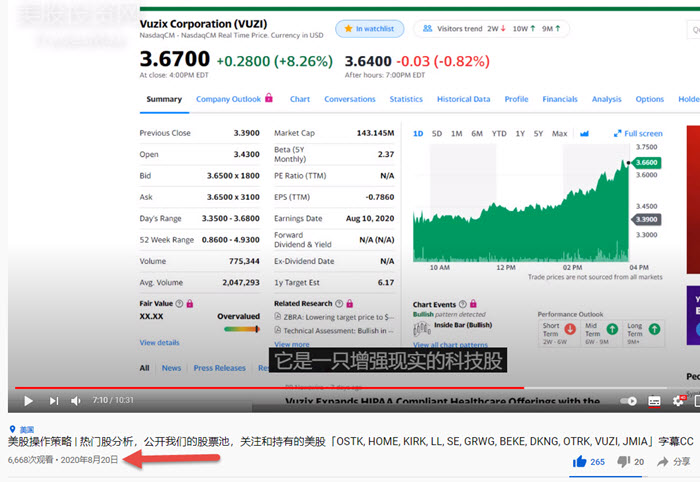Open the 美国 location link
The height and width of the screenshot is (482, 700).
(26, 429)
